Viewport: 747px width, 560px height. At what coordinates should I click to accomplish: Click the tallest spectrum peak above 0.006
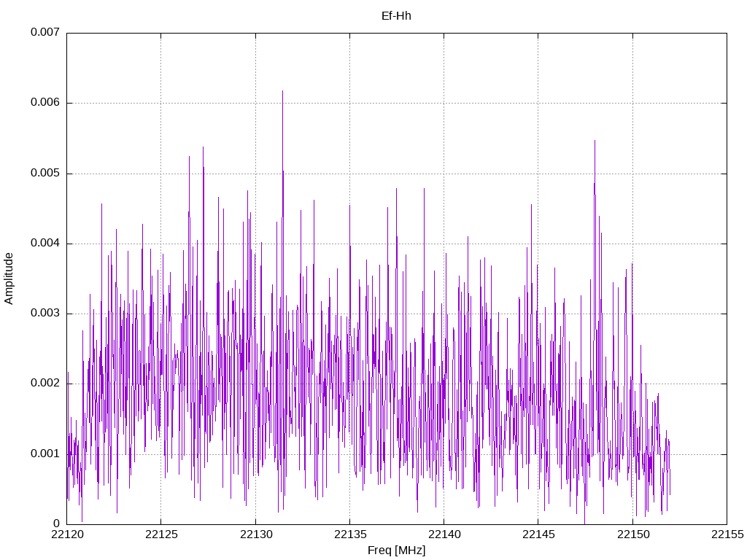pos(282,91)
